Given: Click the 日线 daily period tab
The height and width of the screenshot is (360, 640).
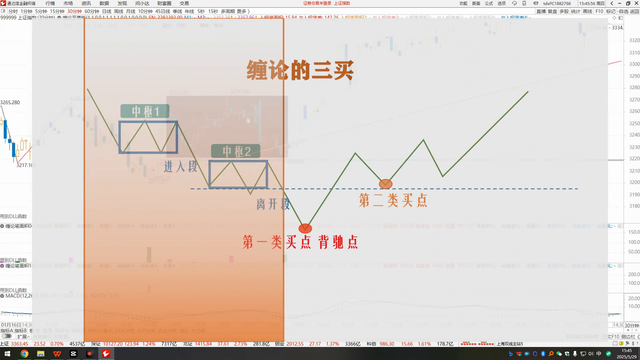Looking at the screenshot, I should [107, 11].
